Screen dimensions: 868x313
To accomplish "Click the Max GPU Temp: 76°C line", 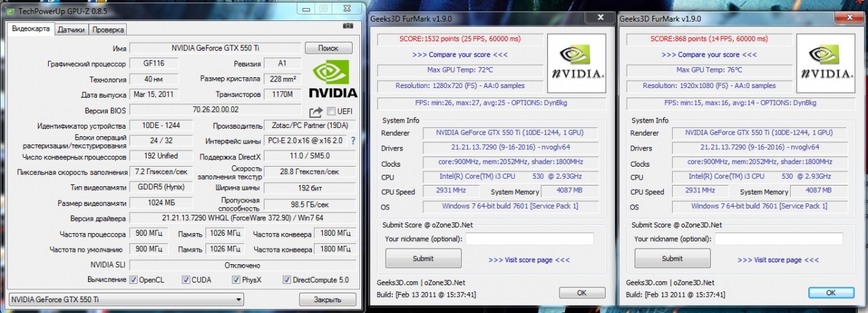I will click(709, 70).
